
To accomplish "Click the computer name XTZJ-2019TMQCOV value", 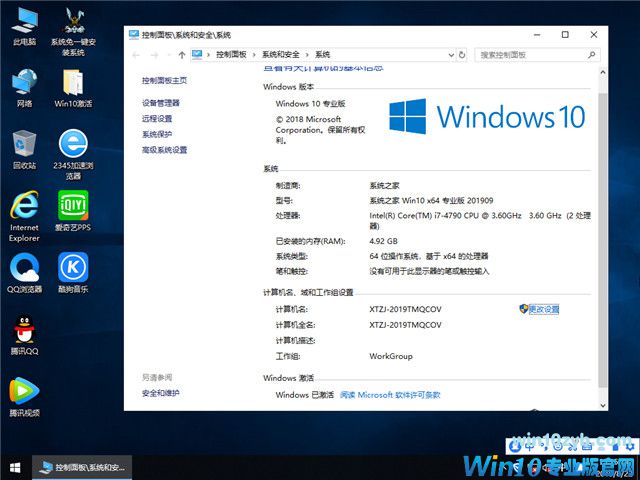I will (405, 309).
